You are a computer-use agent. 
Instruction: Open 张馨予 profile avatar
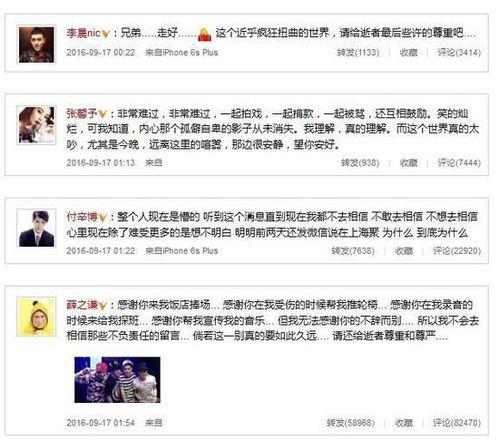coord(36,125)
